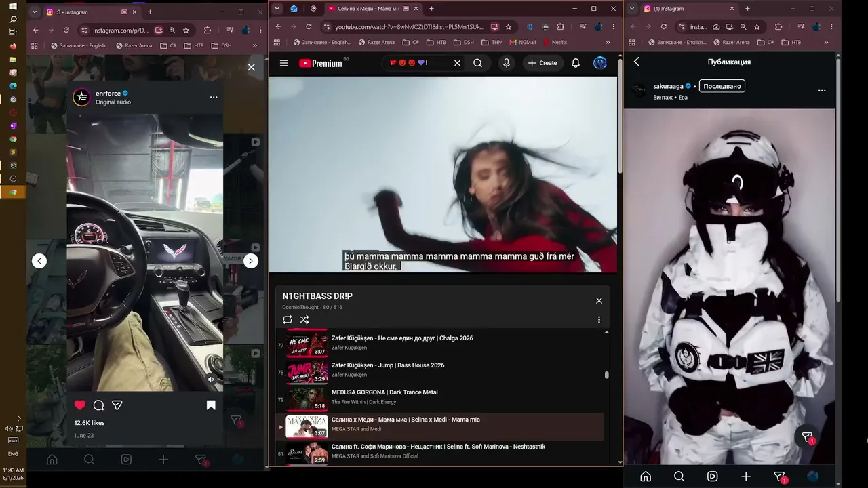This screenshot has width=868, height=488.
Task: Open the enrforce username link
Action: coord(108,94)
